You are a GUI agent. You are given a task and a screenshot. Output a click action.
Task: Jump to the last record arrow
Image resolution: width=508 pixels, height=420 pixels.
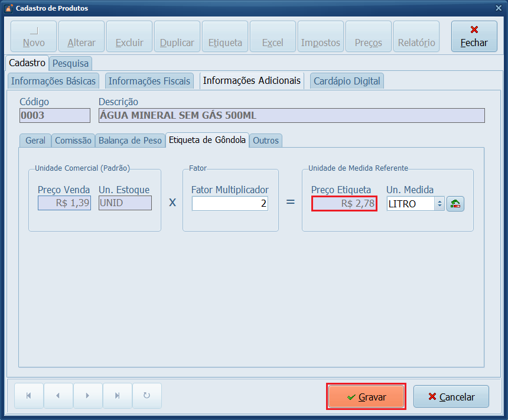(x=117, y=396)
